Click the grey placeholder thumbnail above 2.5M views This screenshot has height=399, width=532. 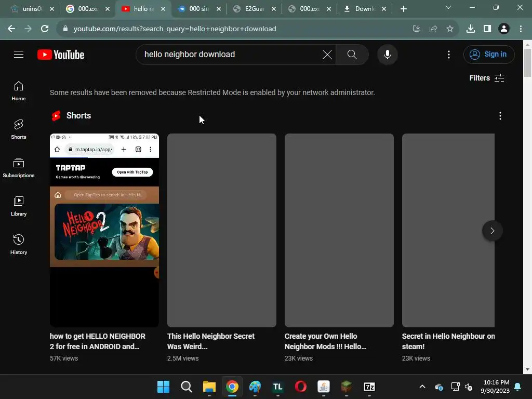[x=222, y=230]
